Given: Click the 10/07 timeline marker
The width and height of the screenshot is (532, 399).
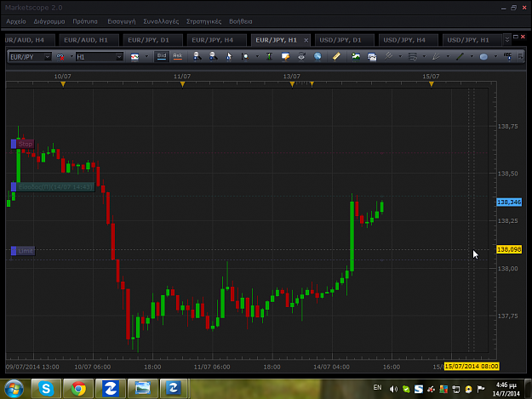Looking at the screenshot, I should pos(63,83).
